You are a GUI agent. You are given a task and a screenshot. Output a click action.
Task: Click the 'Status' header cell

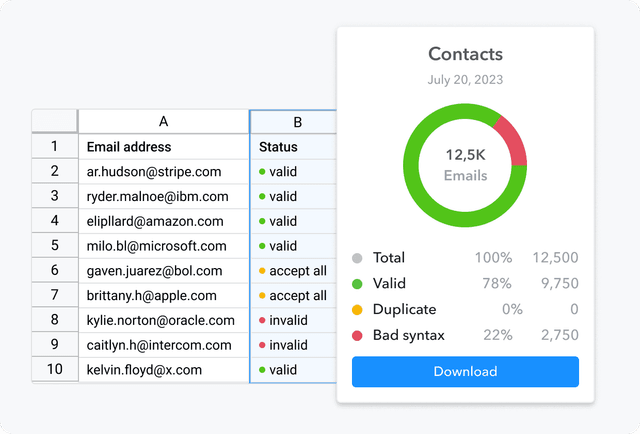(293, 147)
